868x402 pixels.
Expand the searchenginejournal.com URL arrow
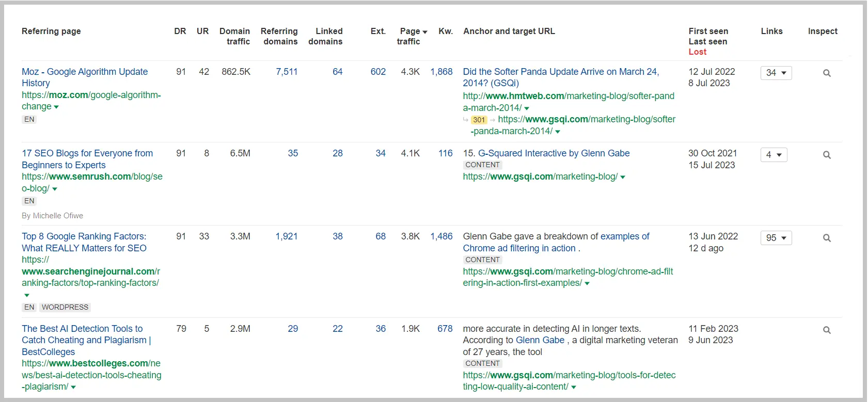coord(27,295)
